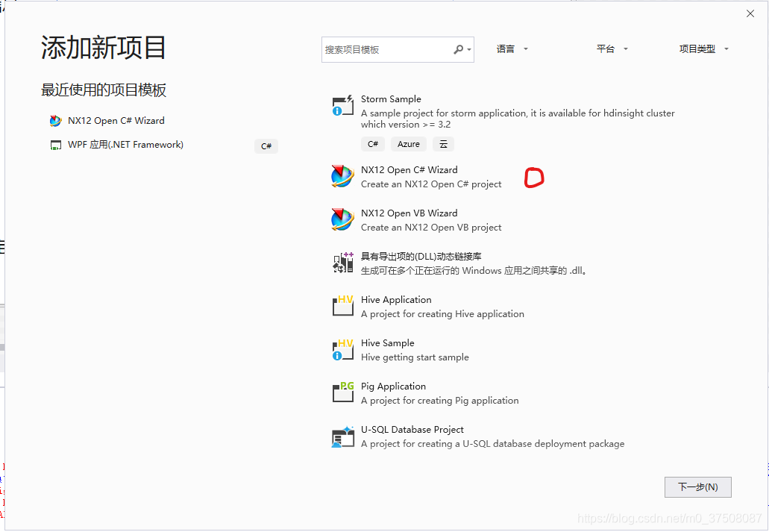Open the 项目类型 filter dropdown

tap(704, 49)
